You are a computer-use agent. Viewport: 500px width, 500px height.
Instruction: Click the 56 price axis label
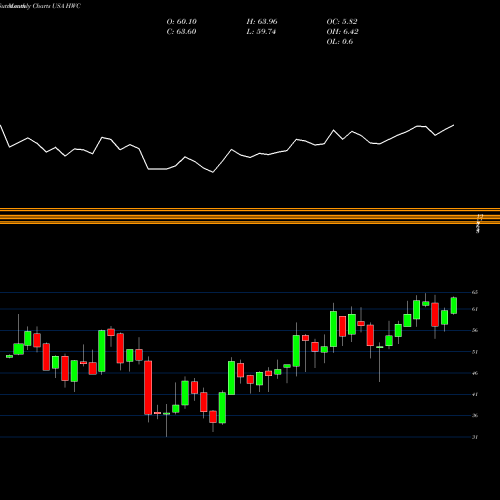coord(475,330)
